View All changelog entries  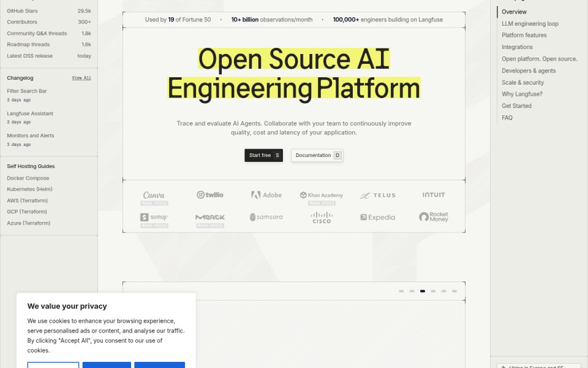tap(81, 78)
